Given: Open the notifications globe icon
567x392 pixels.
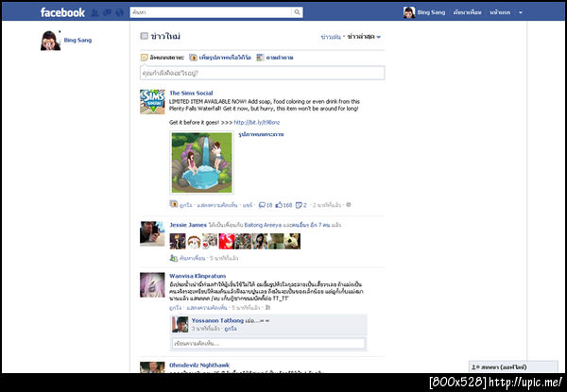Looking at the screenshot, I should [x=120, y=12].
